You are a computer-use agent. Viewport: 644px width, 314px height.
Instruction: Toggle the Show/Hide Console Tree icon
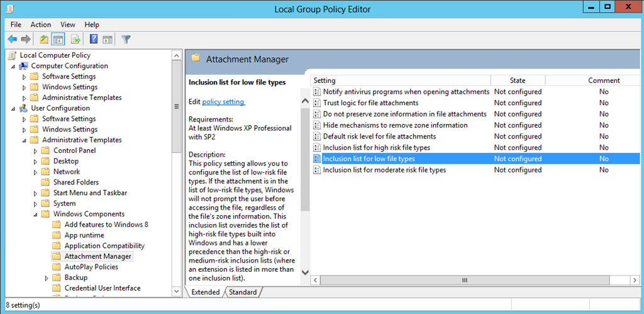(58, 40)
